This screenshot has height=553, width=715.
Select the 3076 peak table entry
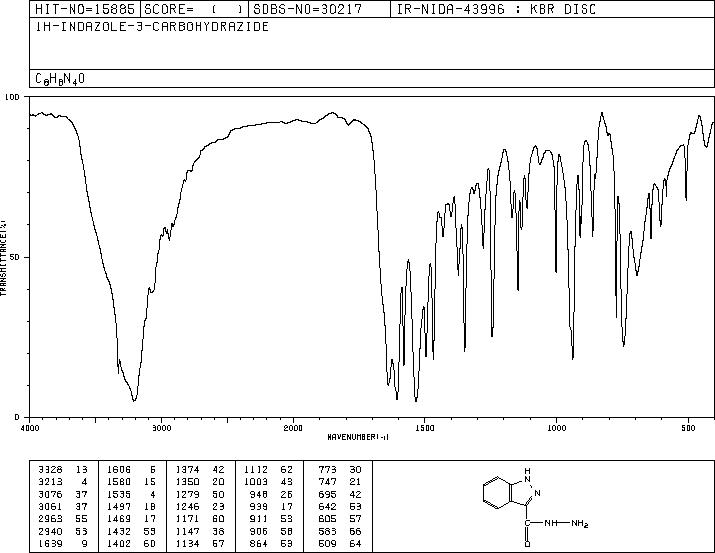63,494
